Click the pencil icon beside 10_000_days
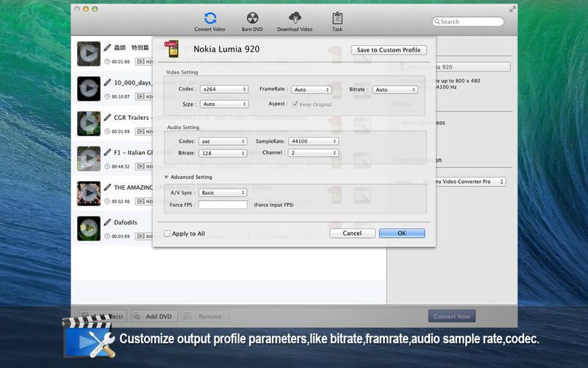Image resolution: width=588 pixels, height=368 pixels. [x=107, y=83]
